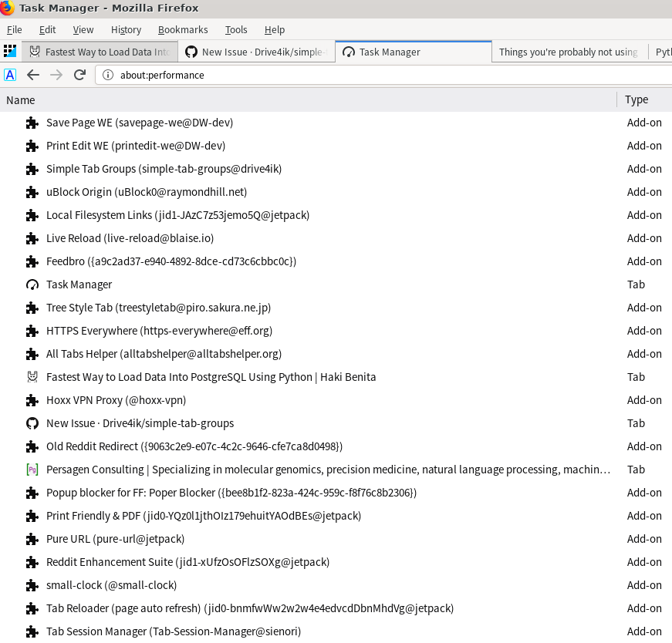Select New Issue · Drive4ik/simple-tab-groups row name
This screenshot has width=672, height=643.
pyautogui.click(x=140, y=424)
